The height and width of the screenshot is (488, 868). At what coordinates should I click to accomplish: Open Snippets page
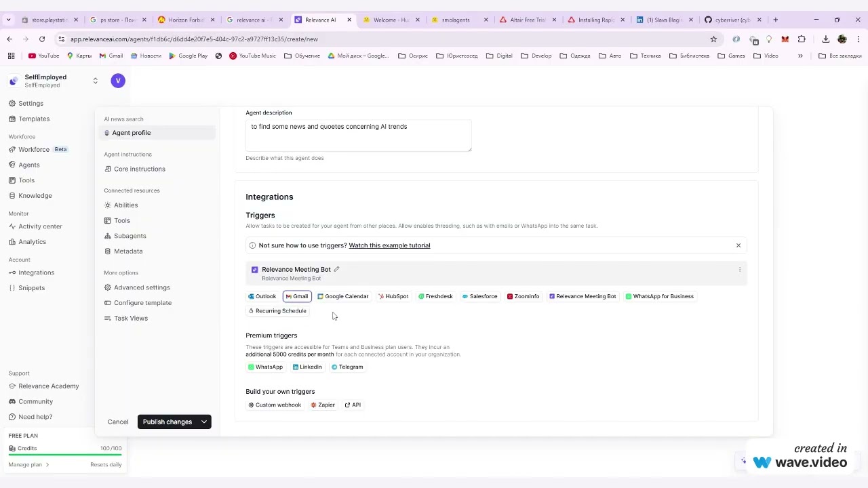[x=26, y=287]
